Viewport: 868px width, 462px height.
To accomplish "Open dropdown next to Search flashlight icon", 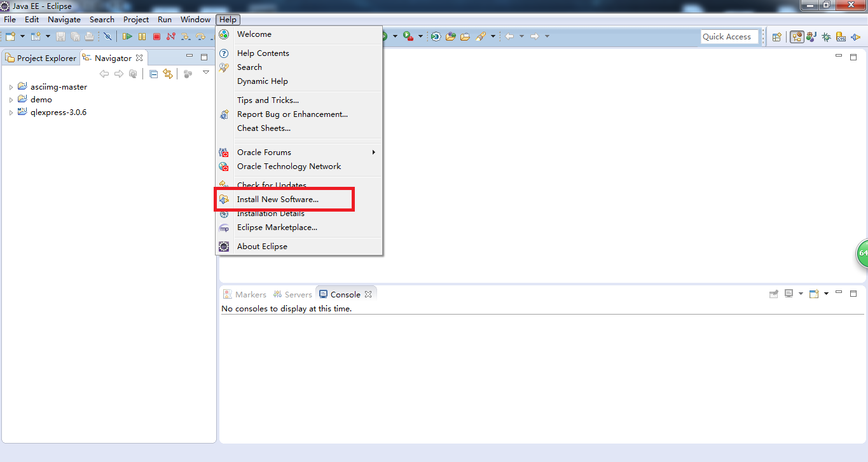I will 493,37.
